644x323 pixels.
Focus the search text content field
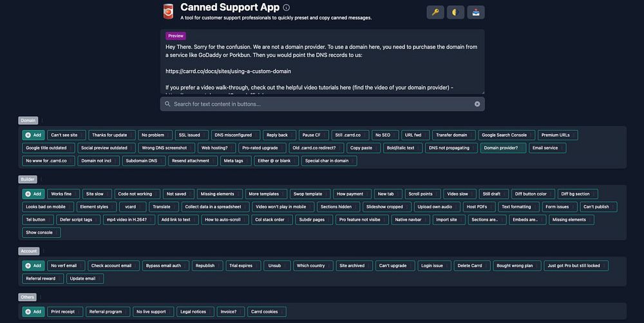coord(323,104)
